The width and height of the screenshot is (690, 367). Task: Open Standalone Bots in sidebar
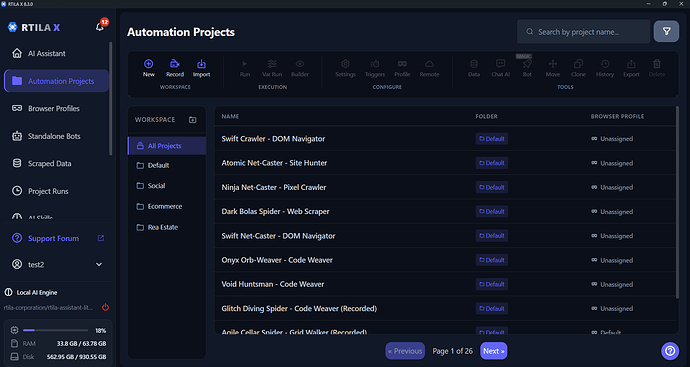coord(56,136)
